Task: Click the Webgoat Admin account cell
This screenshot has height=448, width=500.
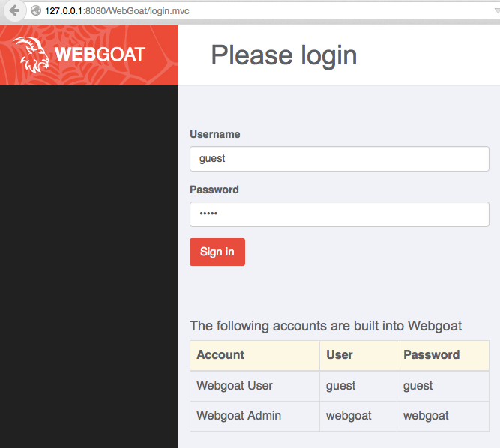Action: (x=238, y=415)
